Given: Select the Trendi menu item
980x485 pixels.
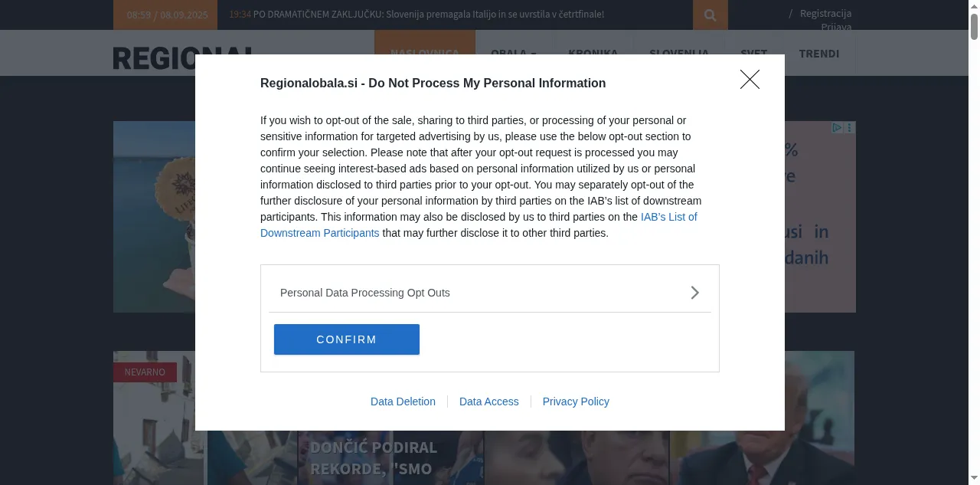Looking at the screenshot, I should [x=818, y=54].
